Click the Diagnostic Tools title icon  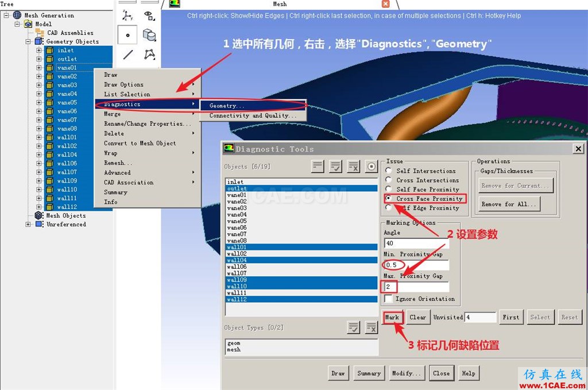(x=229, y=149)
